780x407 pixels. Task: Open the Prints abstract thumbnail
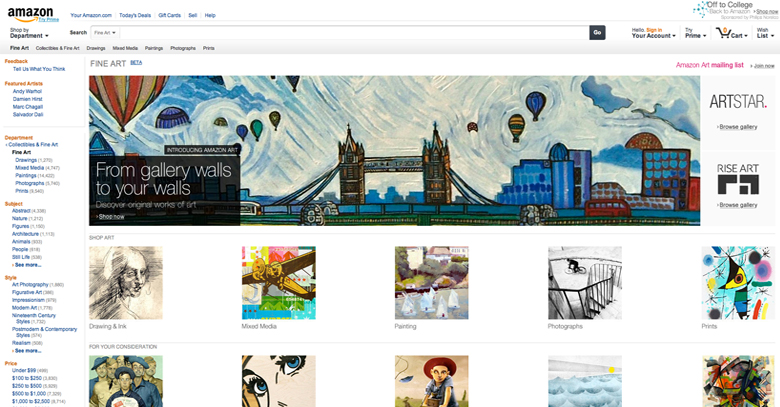[x=738, y=283]
